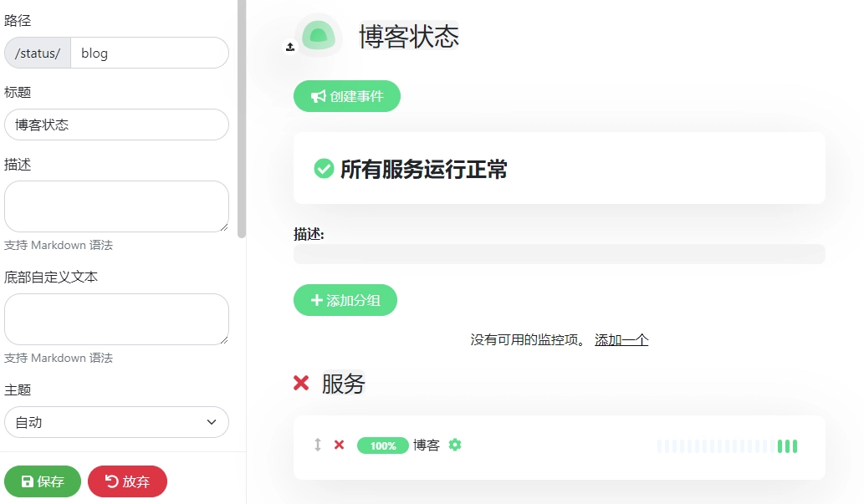Select the 标题 field showing 博客状态
This screenshot has height=504, width=864.
pyautogui.click(x=116, y=124)
